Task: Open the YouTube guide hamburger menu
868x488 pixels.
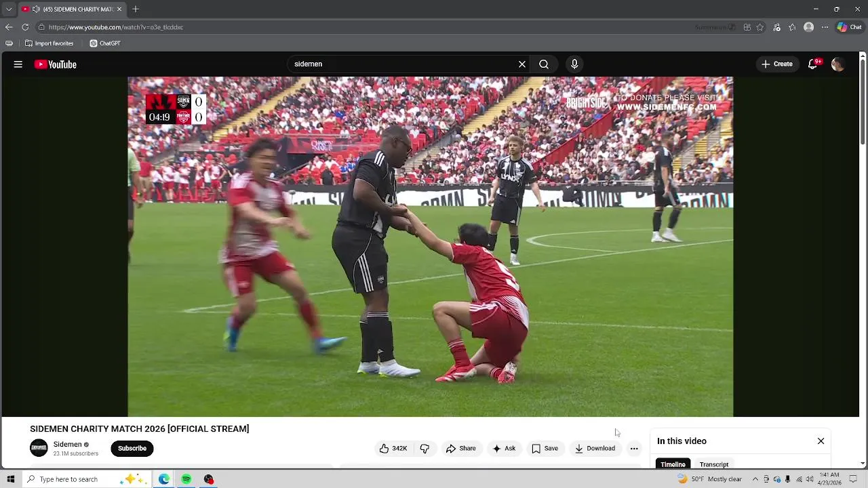Action: click(x=18, y=64)
